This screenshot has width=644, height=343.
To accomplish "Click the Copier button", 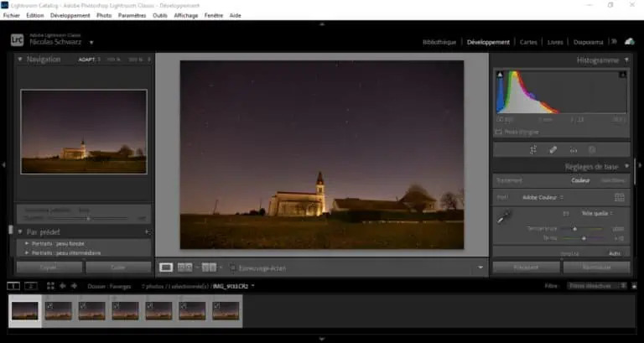I will coord(49,268).
